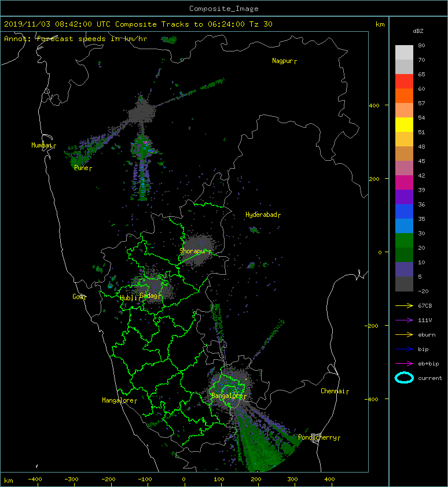The height and width of the screenshot is (487, 448).
Task: Select the Shorapur radar site label
Action: coord(195,251)
